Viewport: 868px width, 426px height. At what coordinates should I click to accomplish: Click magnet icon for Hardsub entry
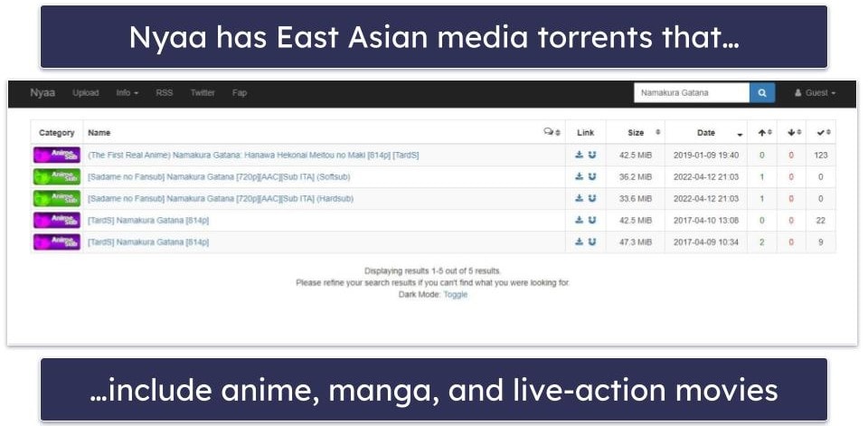click(x=591, y=199)
